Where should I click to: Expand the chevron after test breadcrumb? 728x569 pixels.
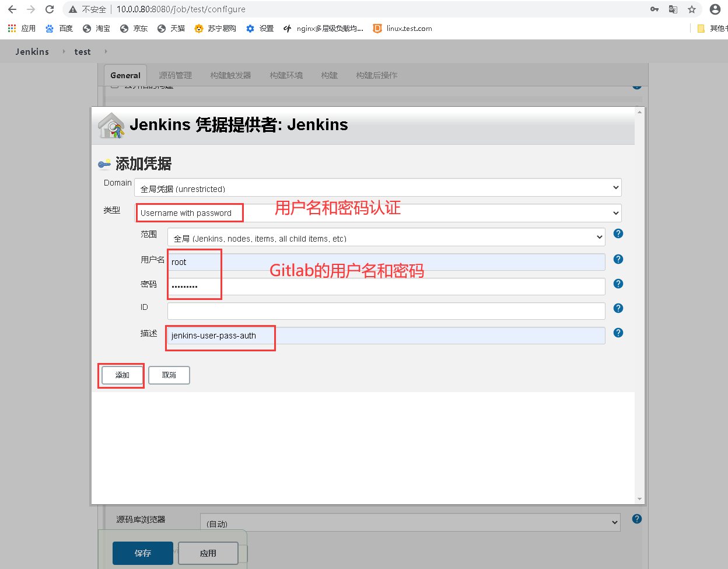point(106,51)
